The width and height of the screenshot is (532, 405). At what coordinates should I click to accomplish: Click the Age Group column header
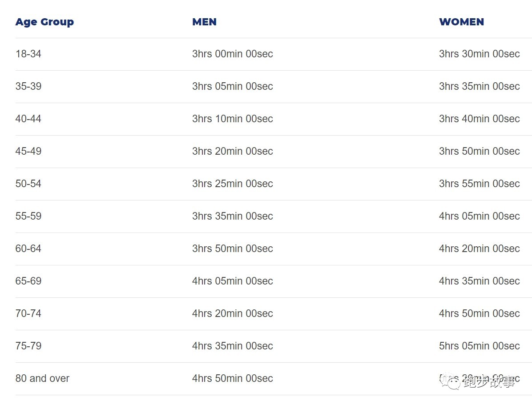[44, 22]
